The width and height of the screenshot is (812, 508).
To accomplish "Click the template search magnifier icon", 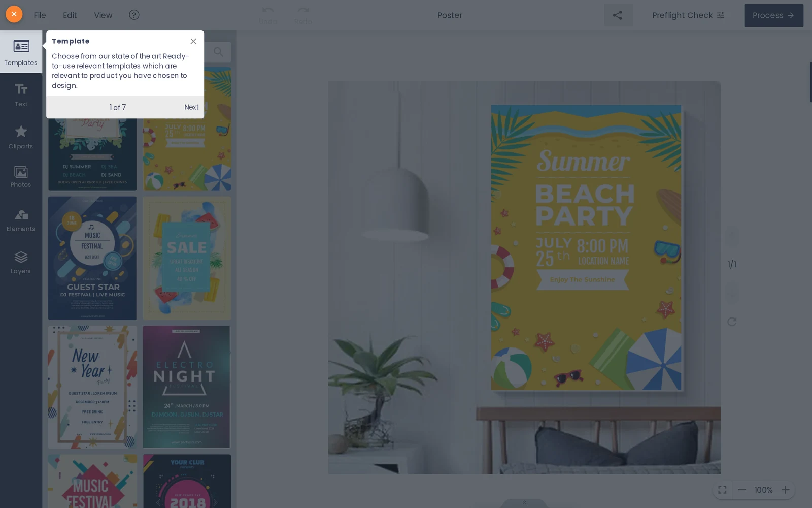I will pos(219,52).
